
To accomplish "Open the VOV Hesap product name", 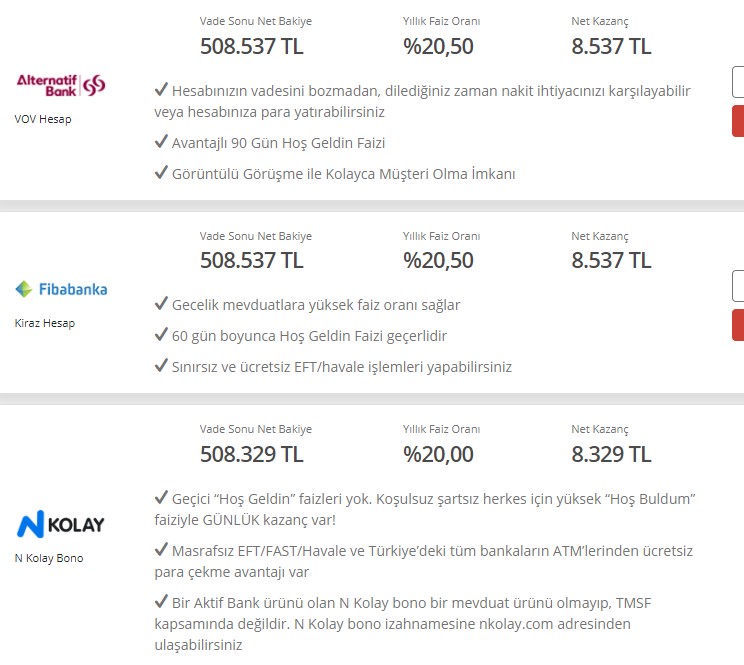I will pyautogui.click(x=43, y=119).
